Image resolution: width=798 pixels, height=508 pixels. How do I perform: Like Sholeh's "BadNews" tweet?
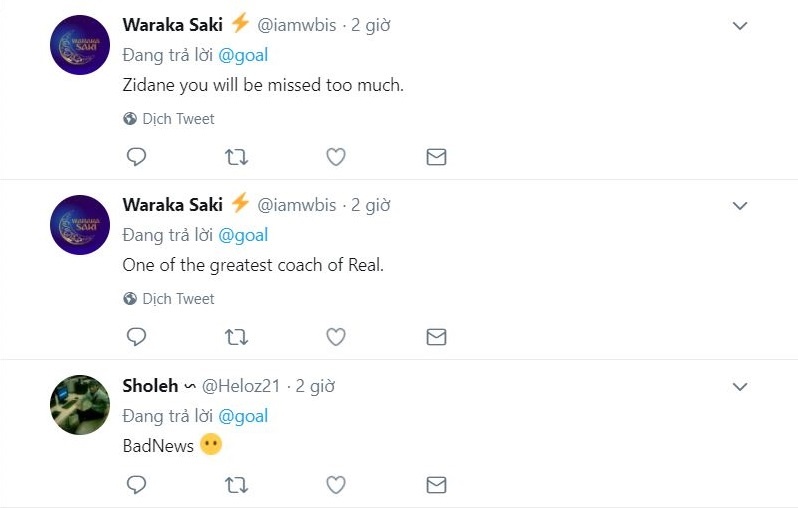click(x=336, y=485)
